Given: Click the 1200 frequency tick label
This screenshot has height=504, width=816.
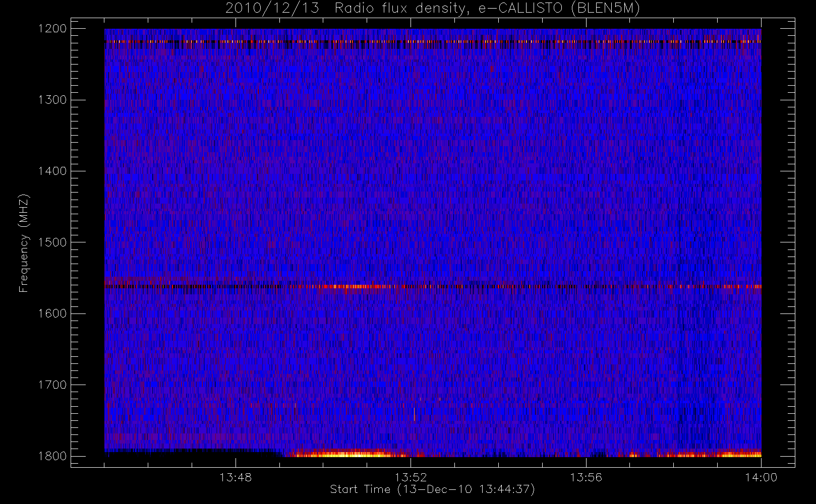Looking at the screenshot, I should pos(52,29).
